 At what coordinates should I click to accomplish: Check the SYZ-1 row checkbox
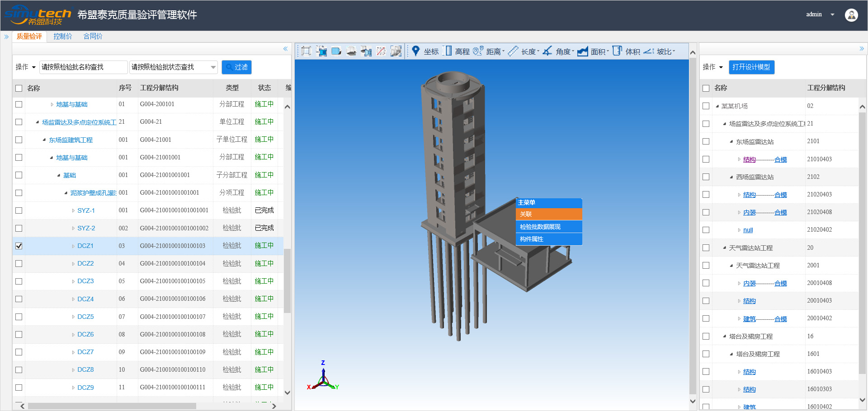point(19,210)
